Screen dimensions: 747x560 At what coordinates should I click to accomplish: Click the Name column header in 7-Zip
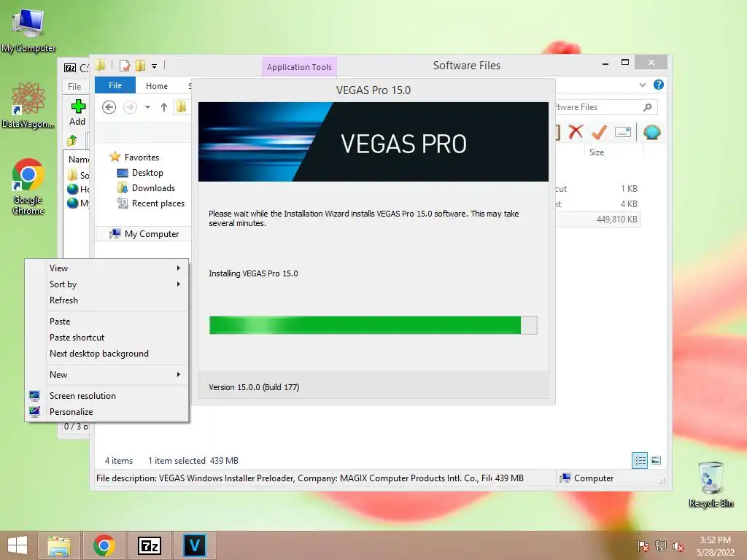click(x=77, y=160)
